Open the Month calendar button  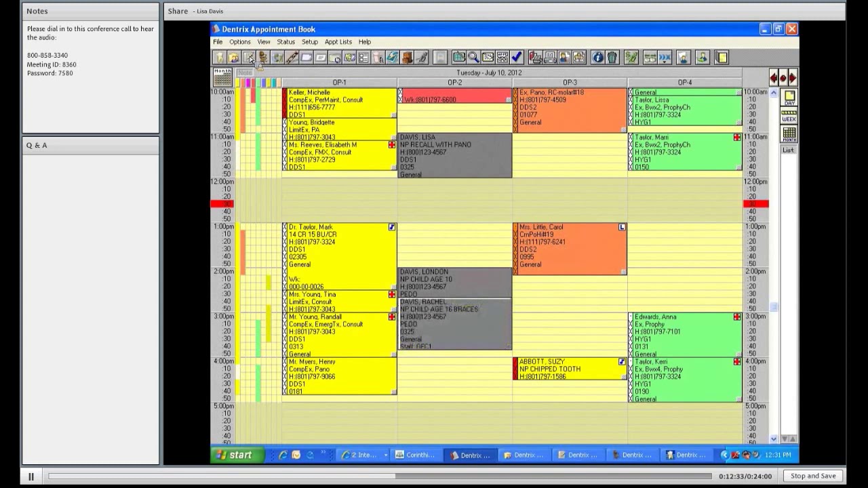[x=222, y=77]
